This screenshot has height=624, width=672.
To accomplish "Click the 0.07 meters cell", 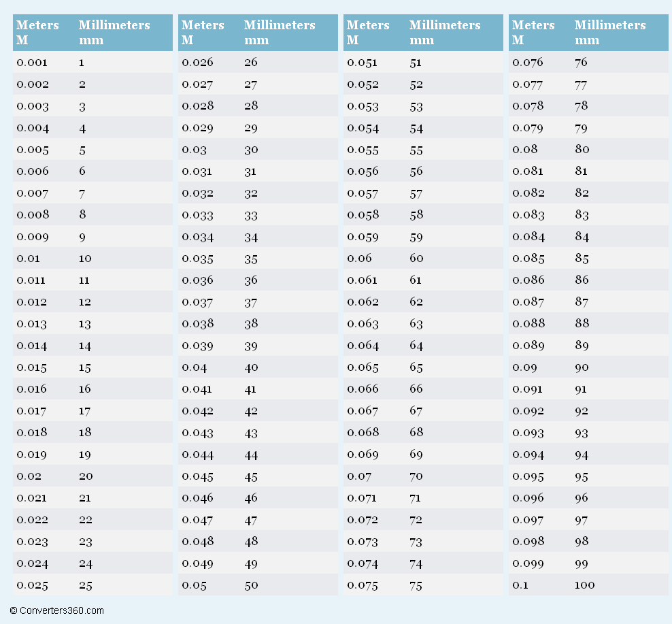I will click(x=359, y=476).
